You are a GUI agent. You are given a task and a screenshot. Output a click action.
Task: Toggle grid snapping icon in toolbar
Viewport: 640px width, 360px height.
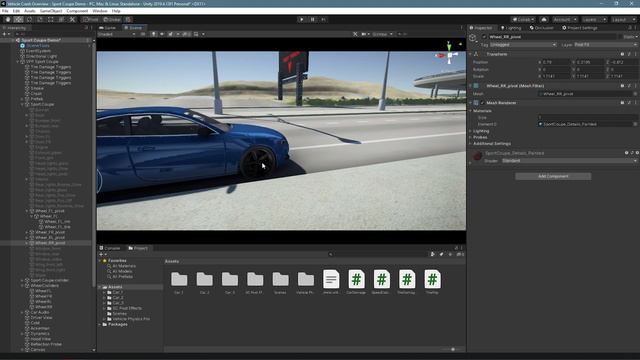(128, 19)
